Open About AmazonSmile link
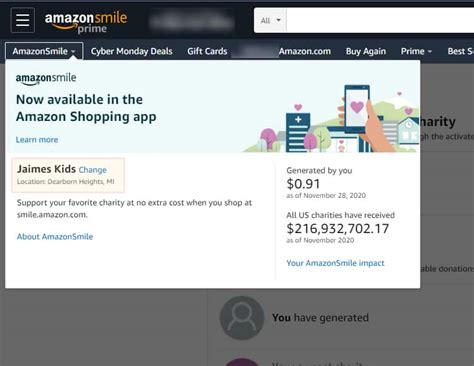This screenshot has width=474, height=366. 55,237
